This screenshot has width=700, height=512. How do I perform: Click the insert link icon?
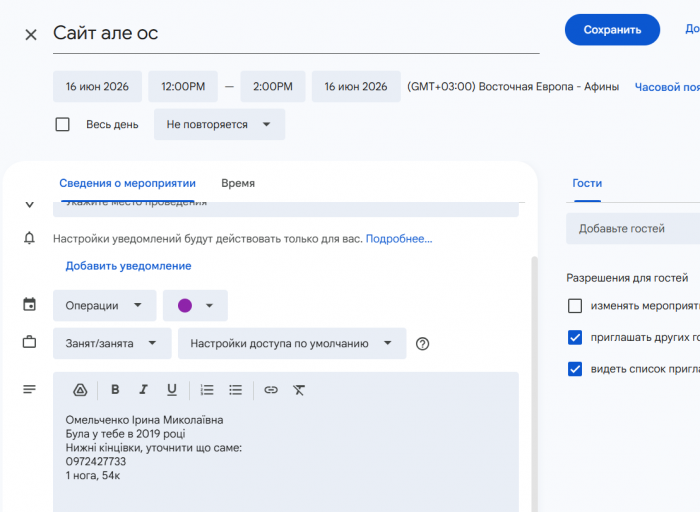coord(271,390)
